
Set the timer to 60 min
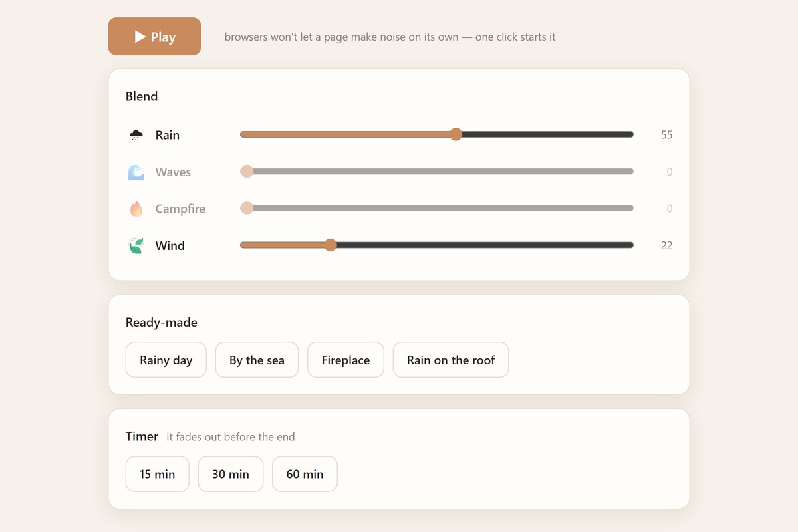(305, 474)
